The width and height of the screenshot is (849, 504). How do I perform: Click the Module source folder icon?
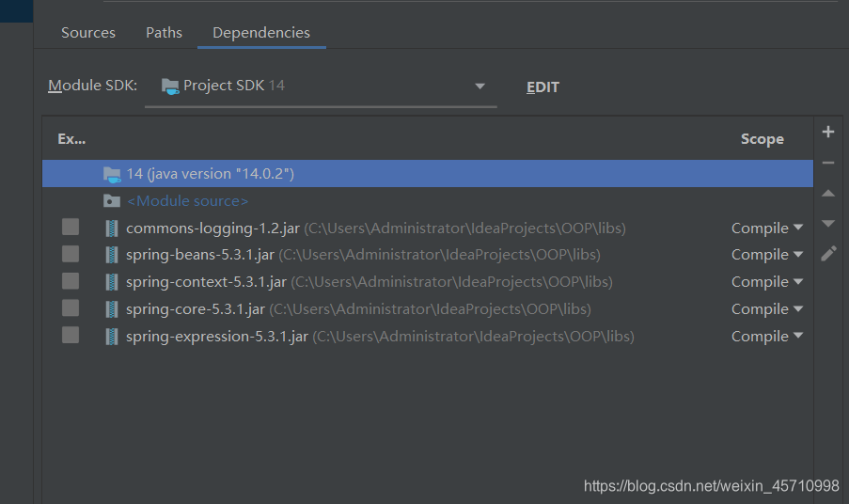point(112,201)
